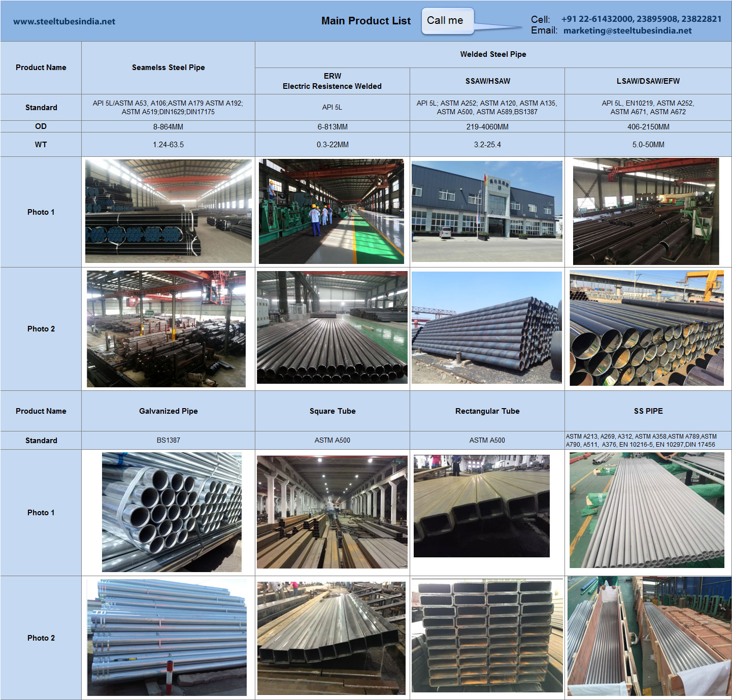The height and width of the screenshot is (700, 732).
Task: Open LSAW pipe ends outdoor Photo 2
Action: pos(647,328)
